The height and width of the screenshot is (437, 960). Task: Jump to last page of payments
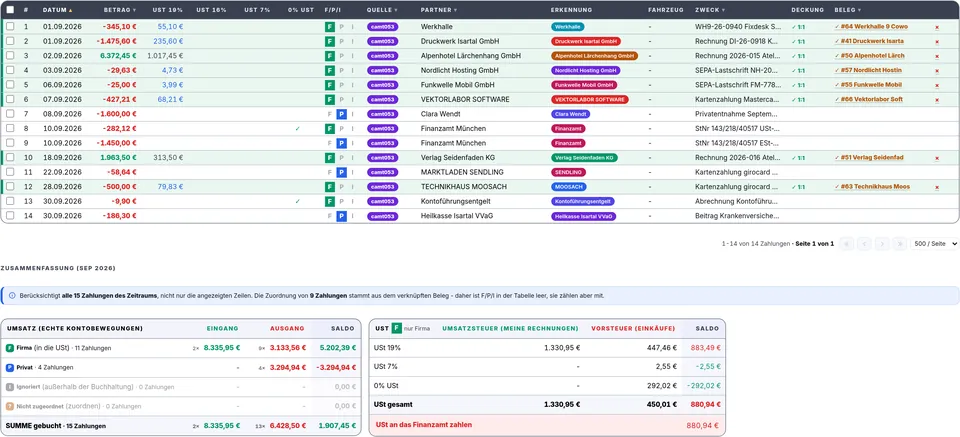899,244
